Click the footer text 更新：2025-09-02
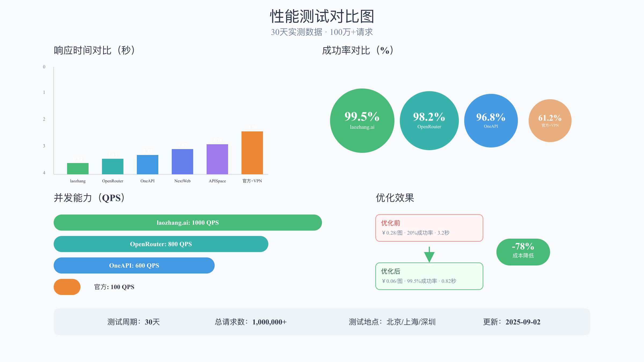This screenshot has height=362, width=644. pyautogui.click(x=512, y=322)
